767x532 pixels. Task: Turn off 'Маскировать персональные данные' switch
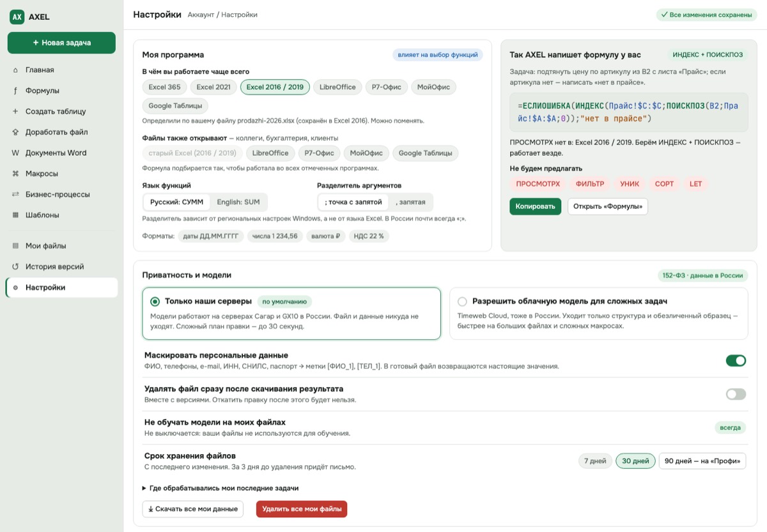(x=736, y=361)
